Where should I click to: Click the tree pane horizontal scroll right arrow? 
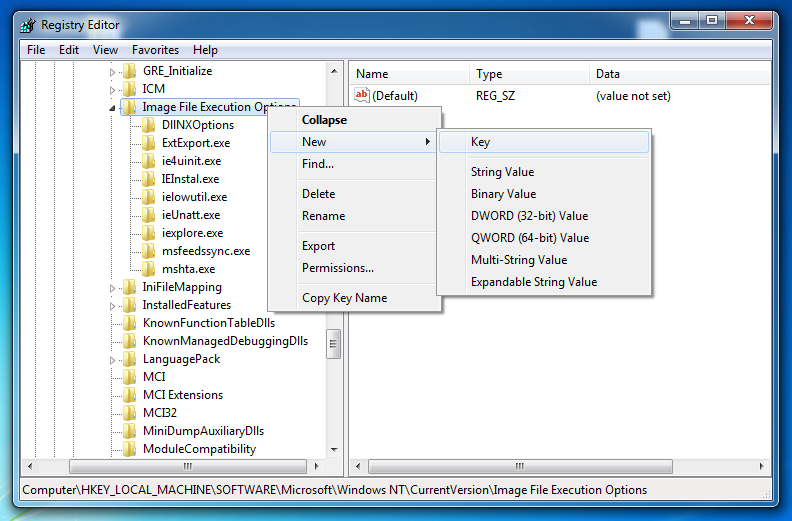click(x=317, y=466)
